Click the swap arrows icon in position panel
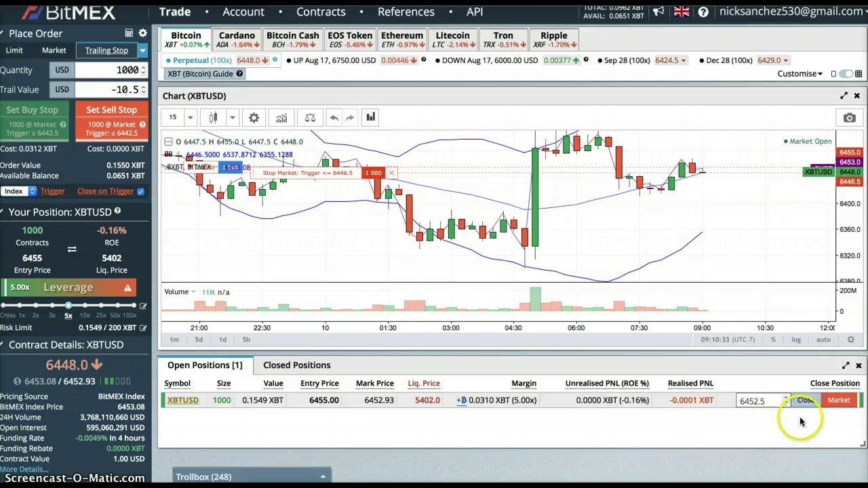Viewport: 868px width, 488px height. (x=72, y=249)
